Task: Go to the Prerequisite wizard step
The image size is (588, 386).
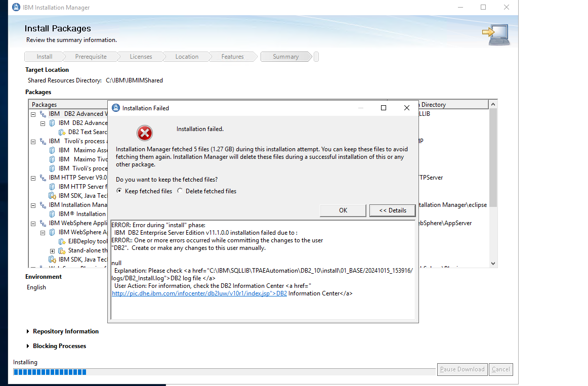Action: pyautogui.click(x=91, y=57)
